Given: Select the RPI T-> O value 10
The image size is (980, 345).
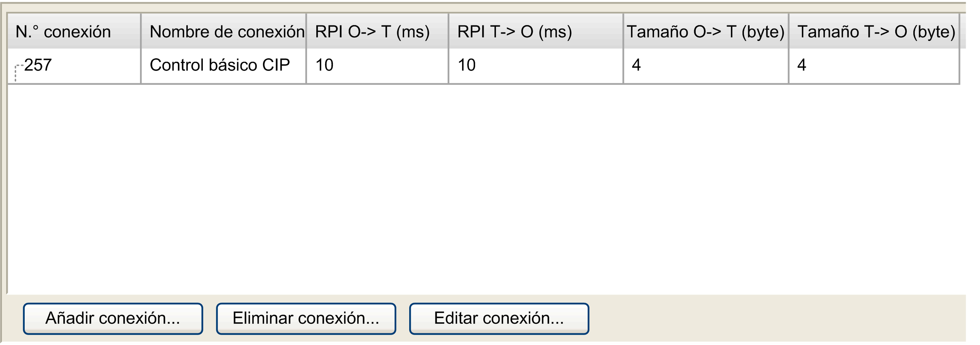Looking at the screenshot, I should click(467, 65).
